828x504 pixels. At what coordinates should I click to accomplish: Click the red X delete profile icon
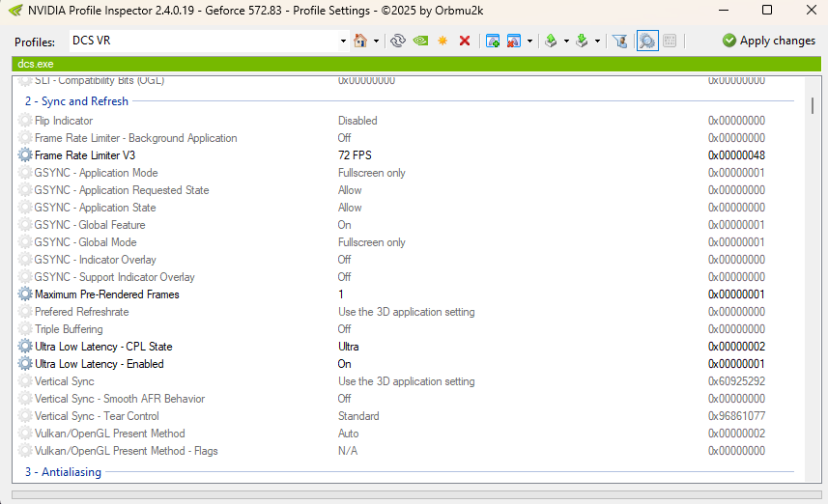coord(465,41)
